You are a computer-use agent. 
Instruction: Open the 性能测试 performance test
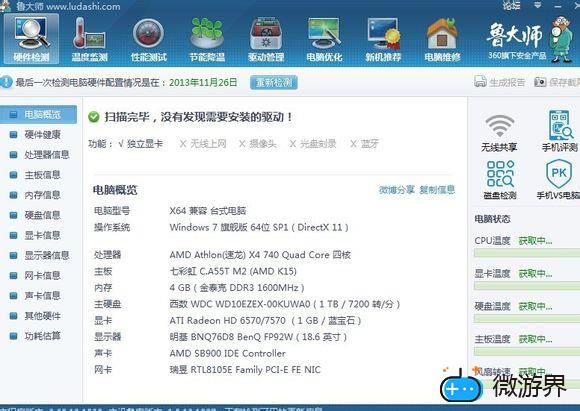[148, 39]
